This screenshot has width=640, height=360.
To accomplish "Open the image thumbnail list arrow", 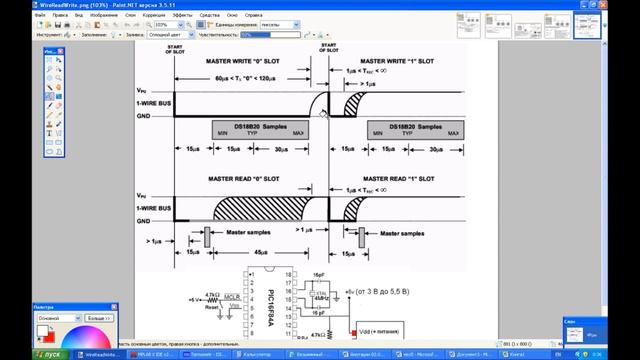I will [604, 25].
